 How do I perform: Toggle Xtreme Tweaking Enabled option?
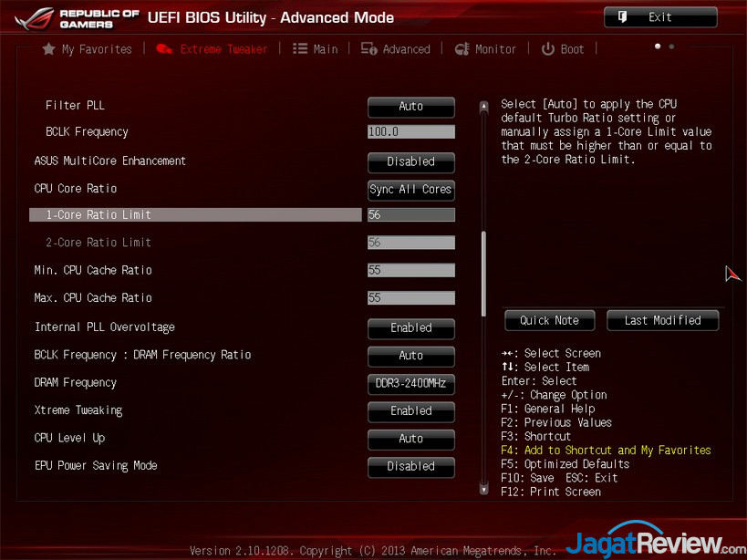[411, 411]
